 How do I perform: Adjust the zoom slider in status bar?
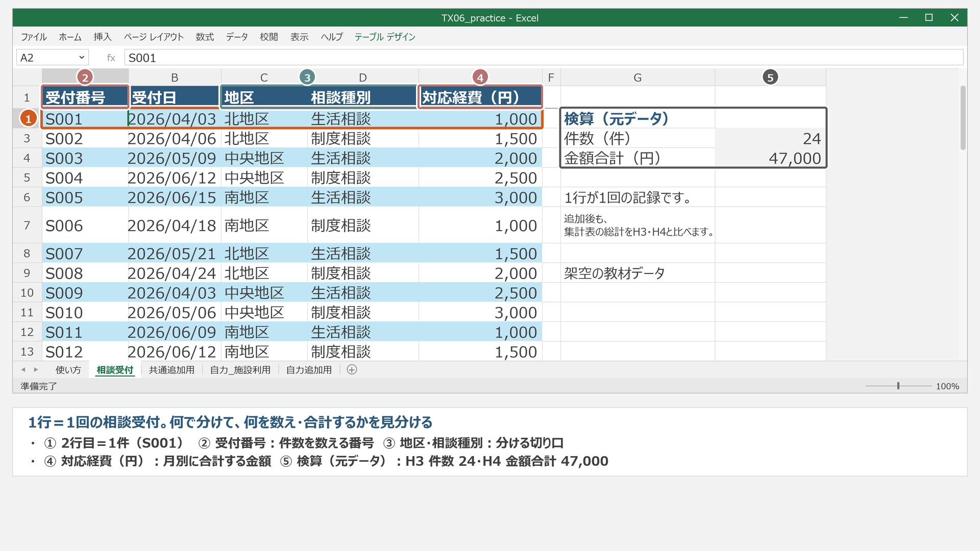(898, 386)
